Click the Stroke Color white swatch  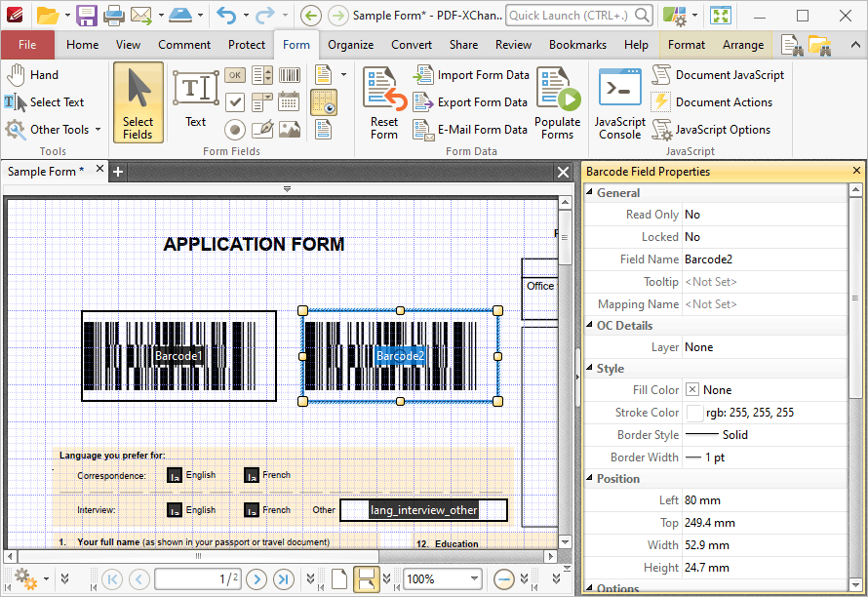coord(694,413)
